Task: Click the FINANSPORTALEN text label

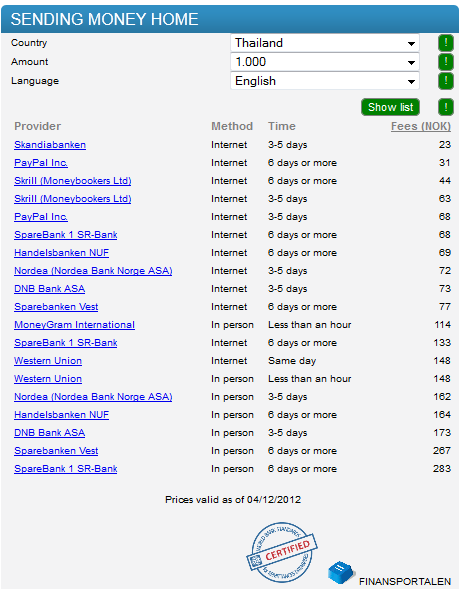Action: pyautogui.click(x=405, y=581)
